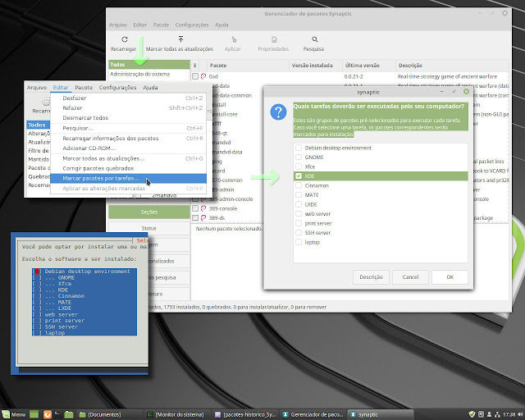Image resolution: width=525 pixels, height=420 pixels.
Task: Untick the KDE task checkbox
Action: point(299,176)
